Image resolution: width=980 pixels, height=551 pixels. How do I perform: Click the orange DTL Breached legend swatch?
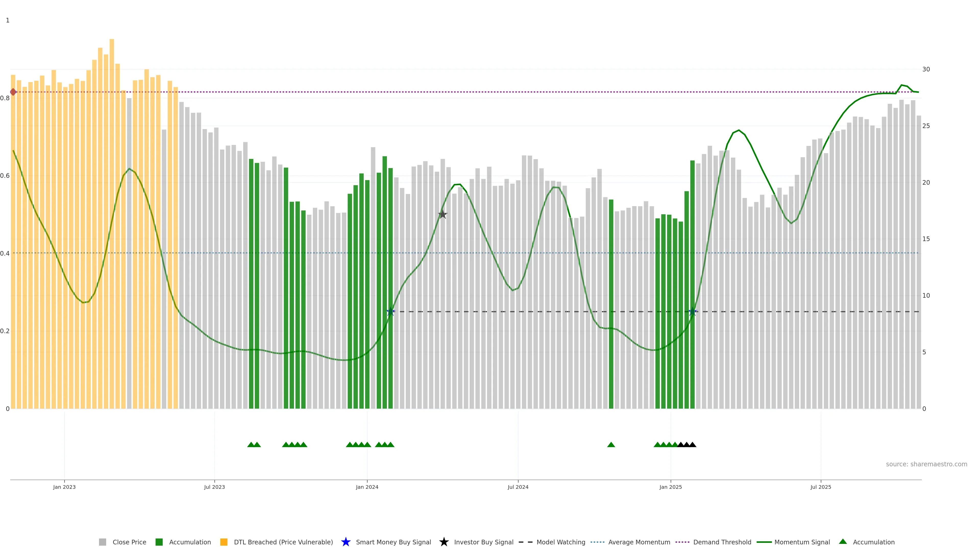[x=224, y=542]
